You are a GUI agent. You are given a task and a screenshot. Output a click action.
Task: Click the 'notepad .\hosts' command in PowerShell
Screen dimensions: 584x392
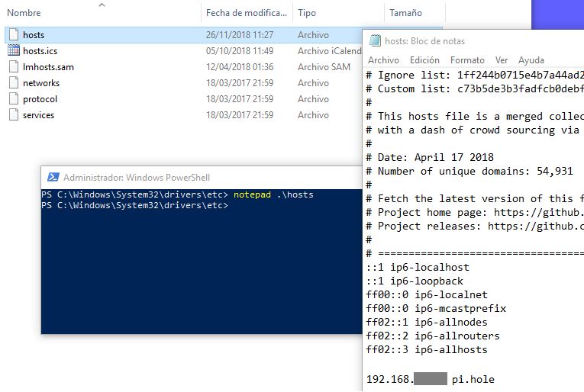click(x=273, y=194)
